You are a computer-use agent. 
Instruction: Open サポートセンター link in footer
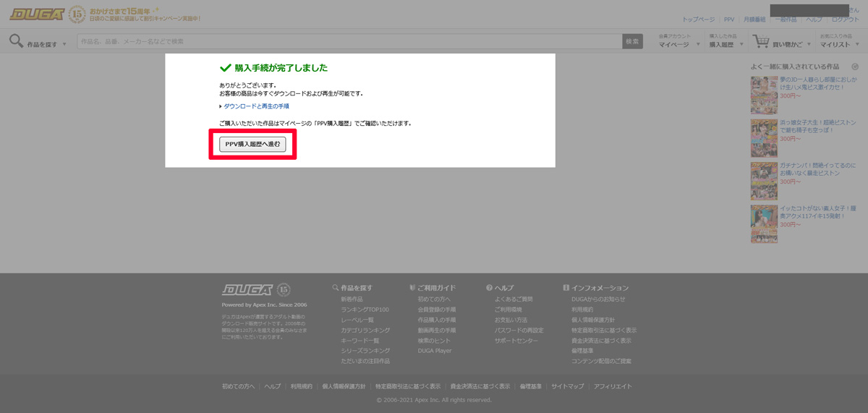point(516,341)
